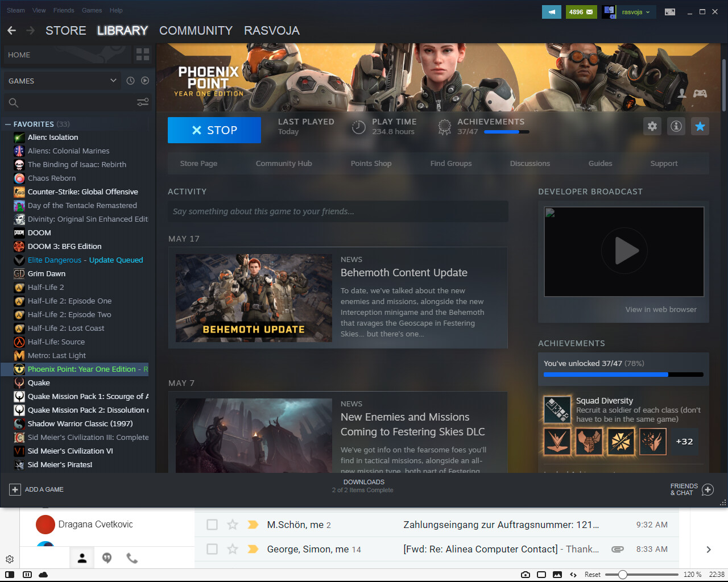Switch to the COMMUNITY tab
This screenshot has width=728, height=582.
coord(196,31)
